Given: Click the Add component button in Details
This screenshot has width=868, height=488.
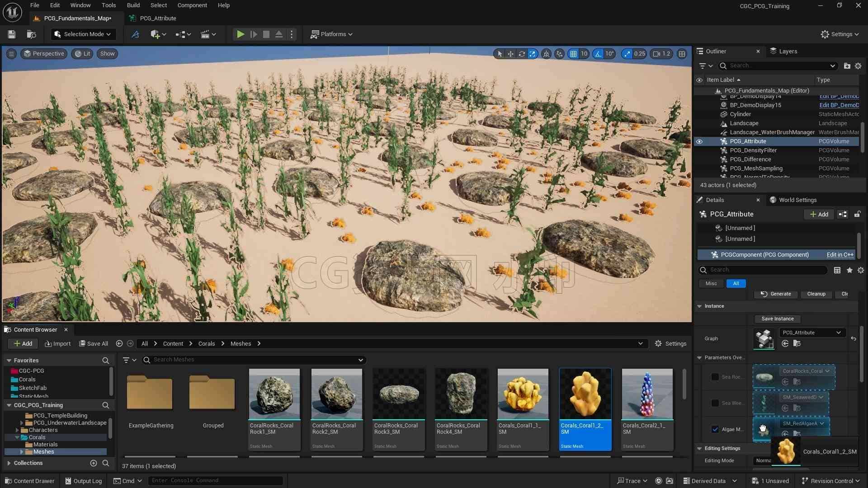Looking at the screenshot, I should click(x=819, y=215).
